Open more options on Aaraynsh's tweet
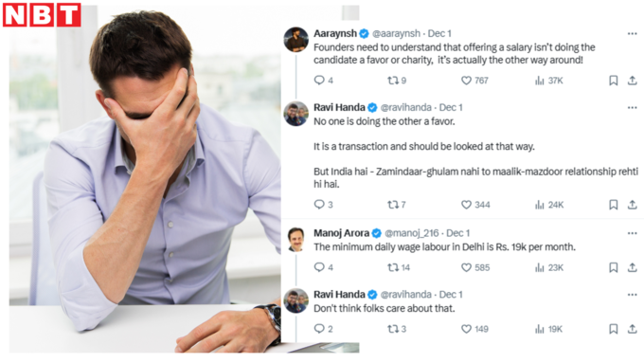The image size is (644, 363). coord(632,34)
